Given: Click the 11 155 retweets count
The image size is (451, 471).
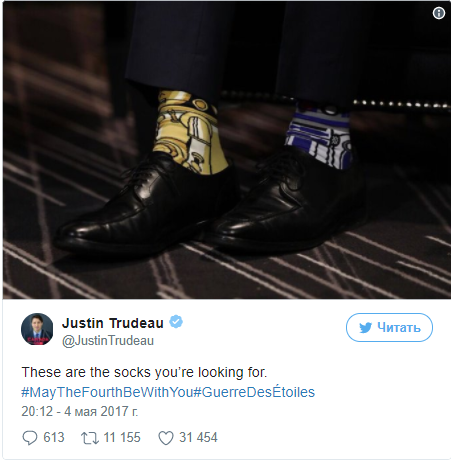Looking at the screenshot, I should click(x=122, y=437).
